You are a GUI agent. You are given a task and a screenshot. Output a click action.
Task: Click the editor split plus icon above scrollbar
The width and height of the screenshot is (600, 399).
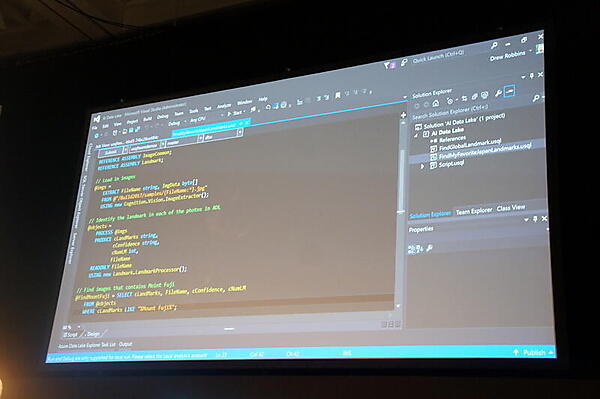(x=403, y=115)
